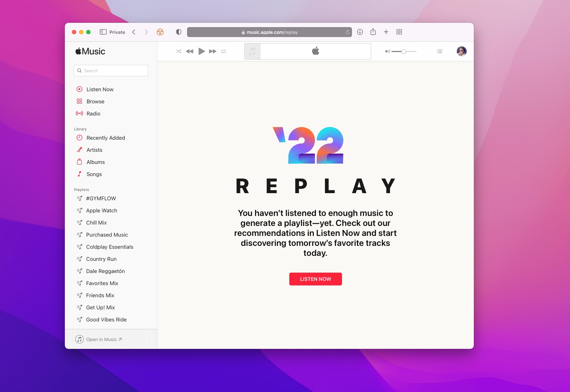Show tab overview grid icon

coord(399,32)
